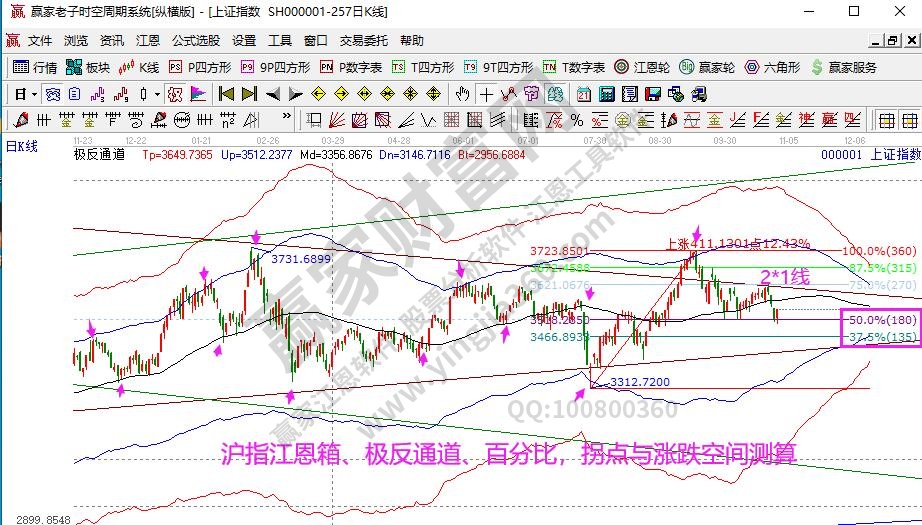Viewport: 922px width, 525px height.
Task: Click the calculator icon in toolbar
Action: pos(605,94)
